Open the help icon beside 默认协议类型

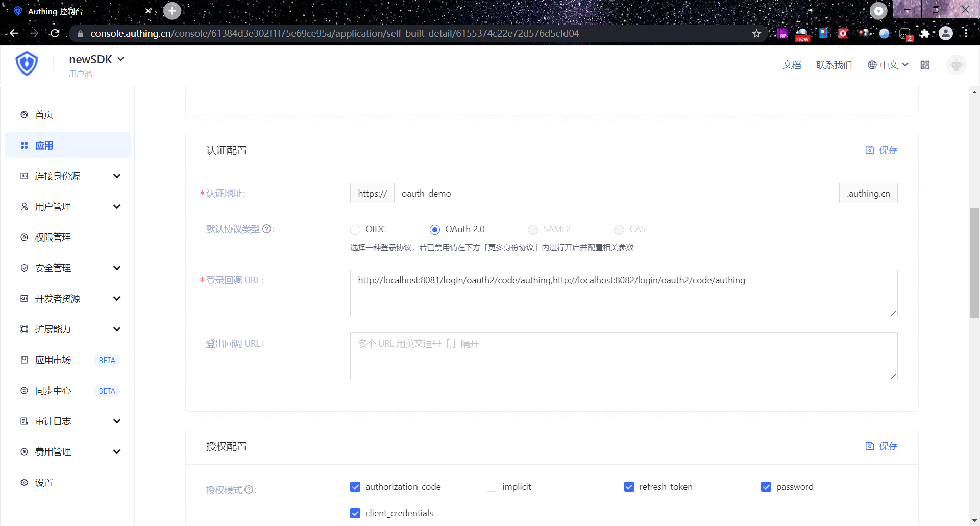[267, 229]
